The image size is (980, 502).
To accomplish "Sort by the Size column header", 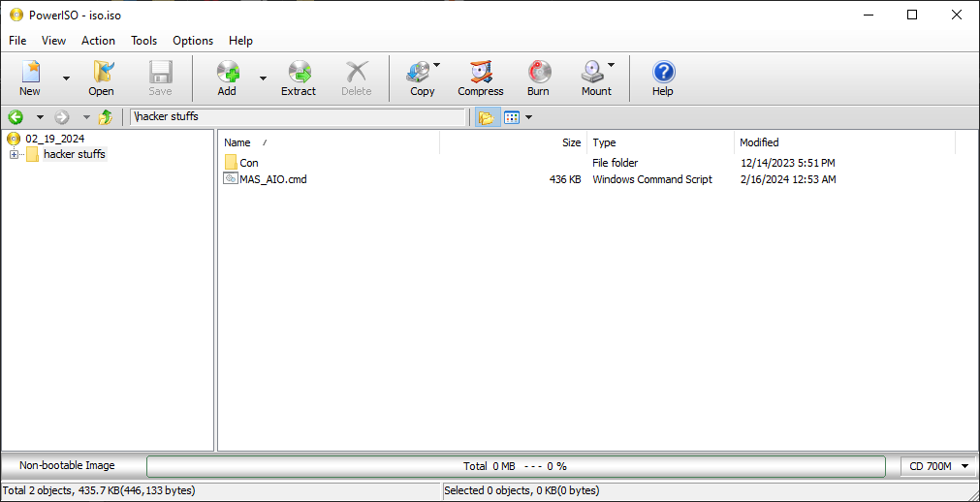I will pyautogui.click(x=513, y=142).
